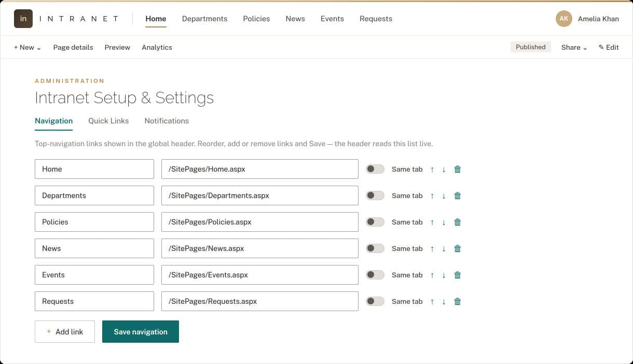
Task: Click the /SitePages/News.aspx URL field
Action: (x=260, y=248)
